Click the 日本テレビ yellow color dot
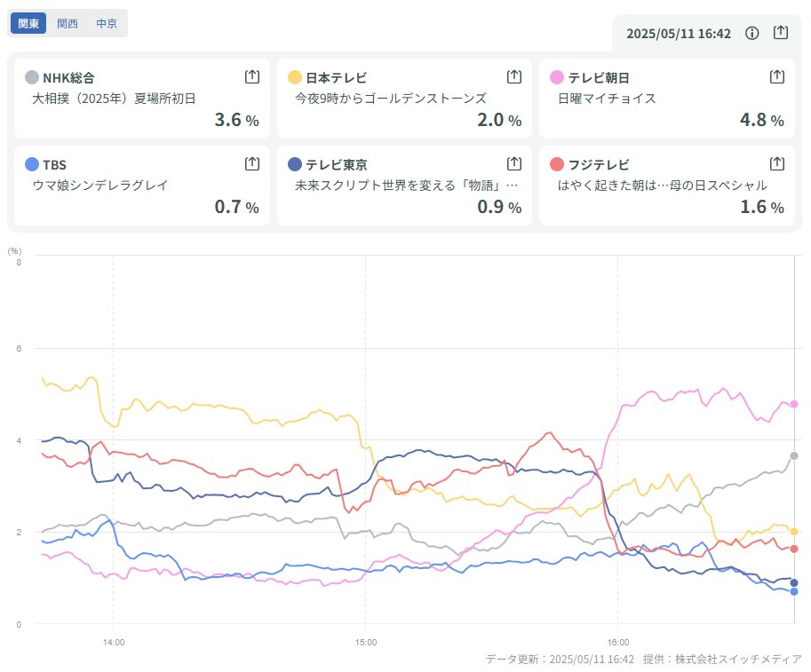The width and height of the screenshot is (811, 672). [x=295, y=77]
